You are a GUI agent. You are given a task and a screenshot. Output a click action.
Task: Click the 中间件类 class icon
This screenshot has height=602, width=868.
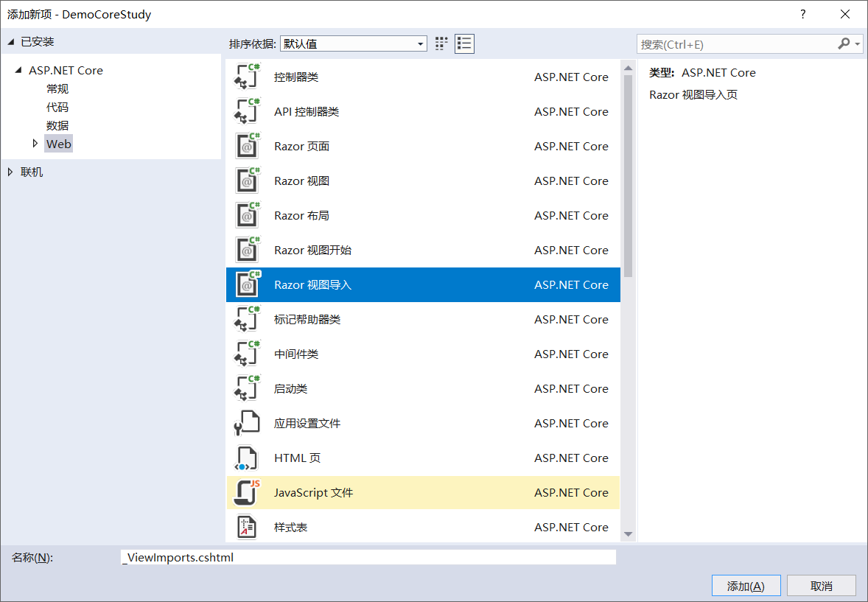coord(247,354)
